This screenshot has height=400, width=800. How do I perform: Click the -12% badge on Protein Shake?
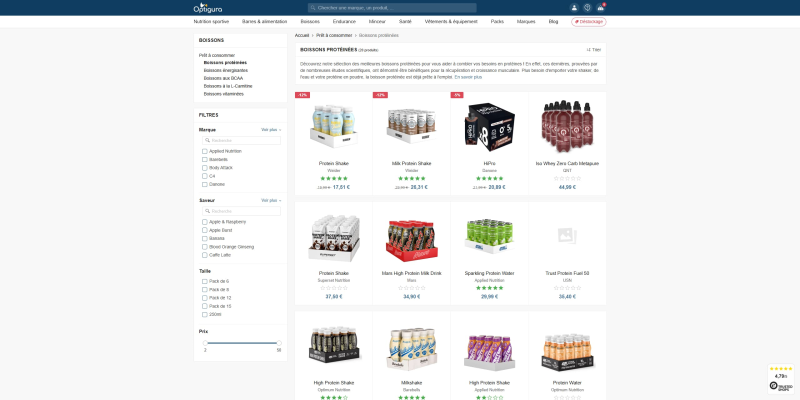(x=302, y=95)
